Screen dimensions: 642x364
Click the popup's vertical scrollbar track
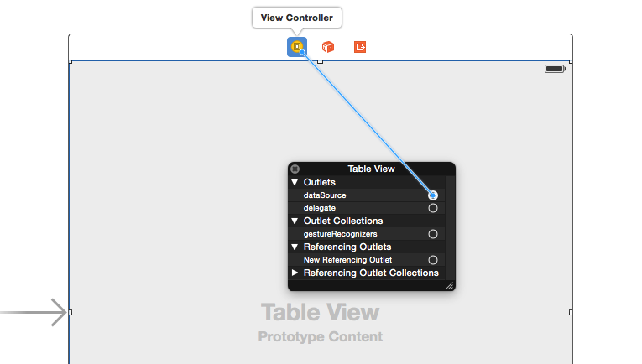pyautogui.click(x=450, y=228)
